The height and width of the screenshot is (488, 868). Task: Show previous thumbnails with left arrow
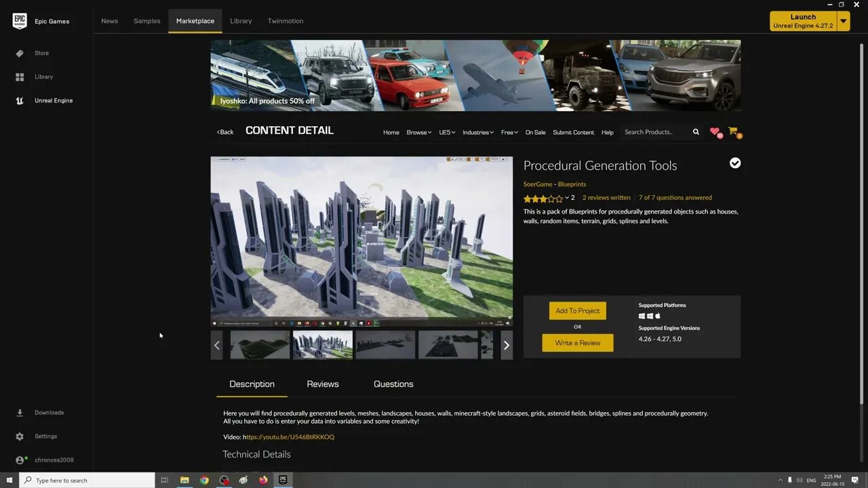click(217, 345)
